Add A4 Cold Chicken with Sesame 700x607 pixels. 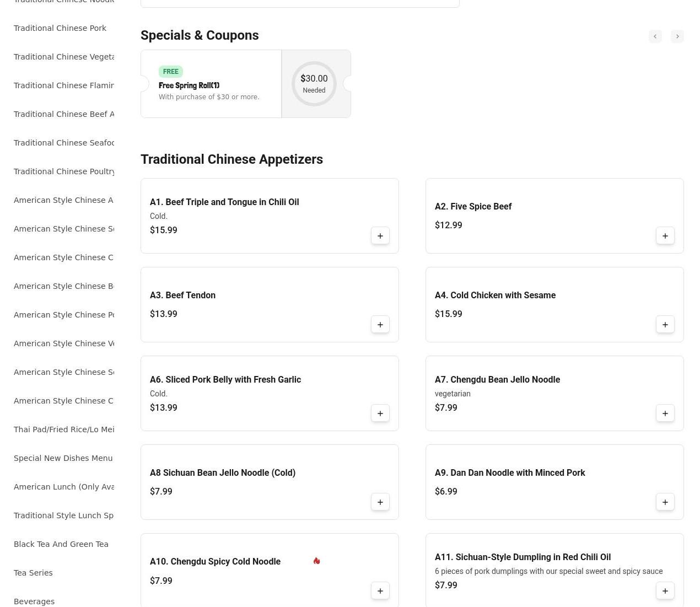(x=665, y=325)
